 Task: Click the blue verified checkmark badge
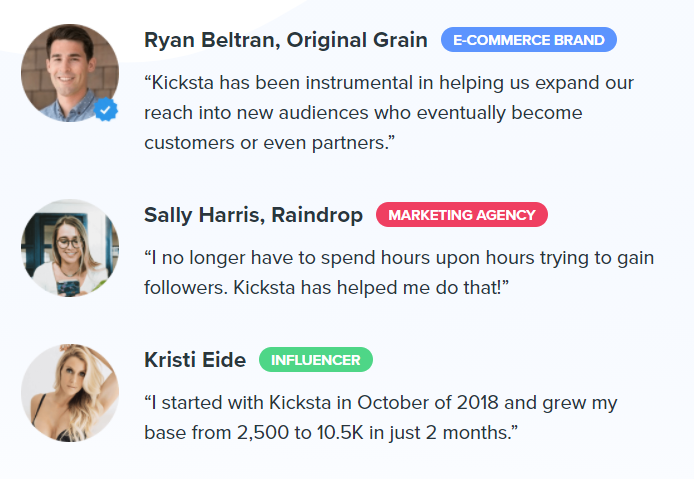[106, 110]
